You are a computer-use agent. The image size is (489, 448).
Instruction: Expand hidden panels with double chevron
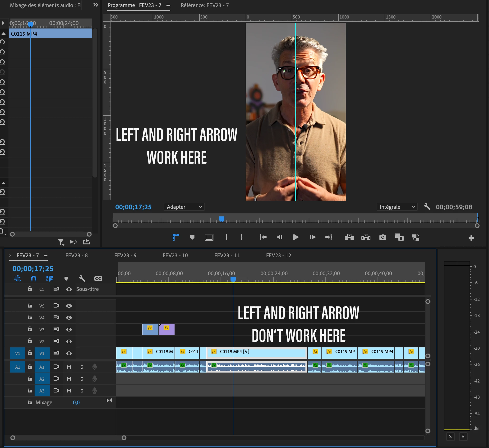(96, 5)
